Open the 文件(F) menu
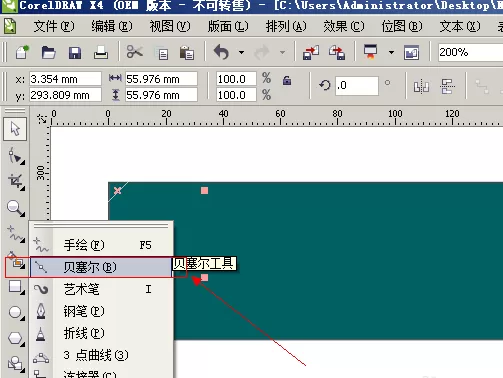 coord(54,26)
